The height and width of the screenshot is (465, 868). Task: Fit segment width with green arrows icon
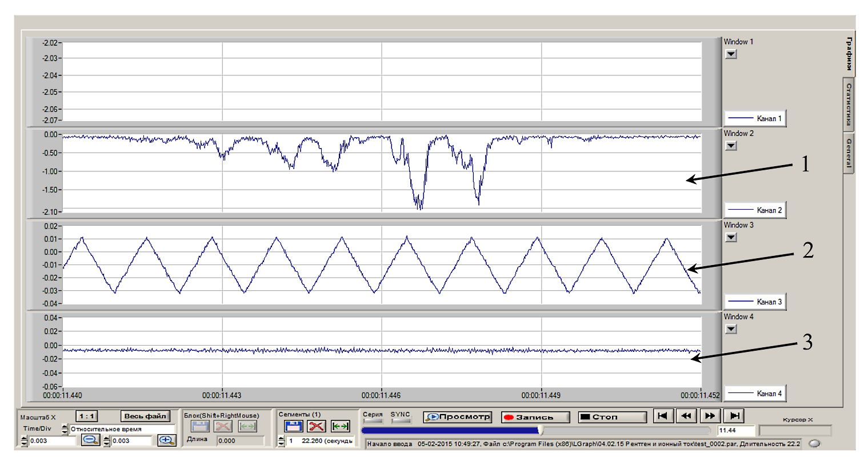[x=341, y=426]
